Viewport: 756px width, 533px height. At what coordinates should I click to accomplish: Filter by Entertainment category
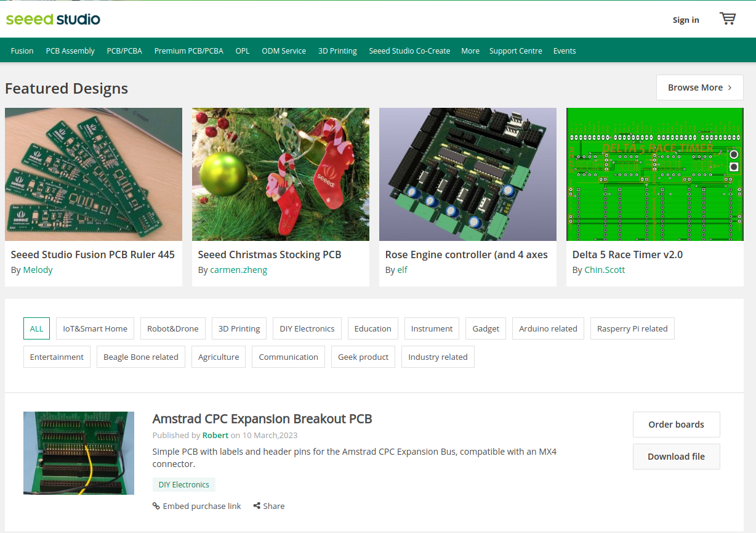pyautogui.click(x=57, y=357)
